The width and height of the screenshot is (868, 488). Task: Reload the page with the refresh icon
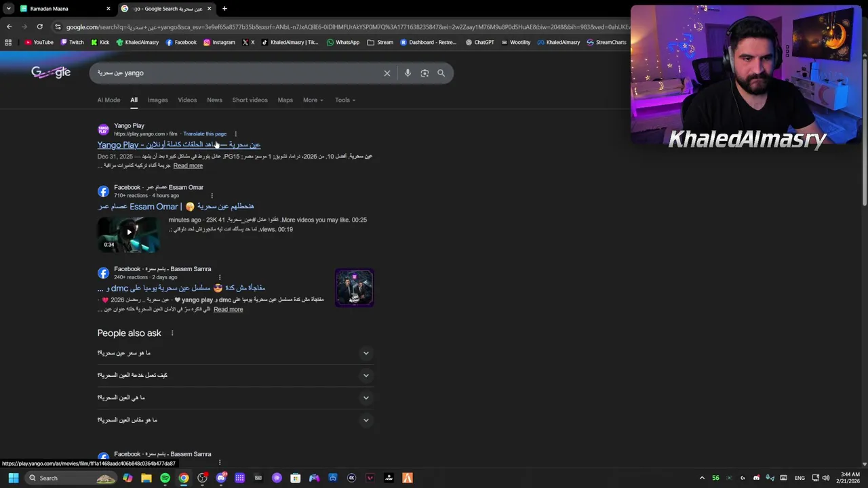(x=40, y=26)
